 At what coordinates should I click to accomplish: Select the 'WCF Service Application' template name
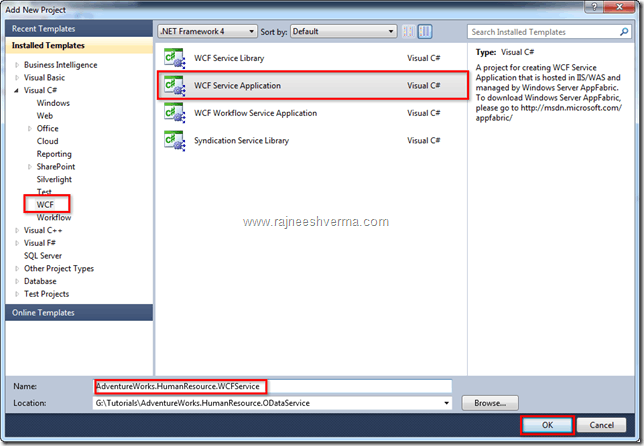(237, 86)
